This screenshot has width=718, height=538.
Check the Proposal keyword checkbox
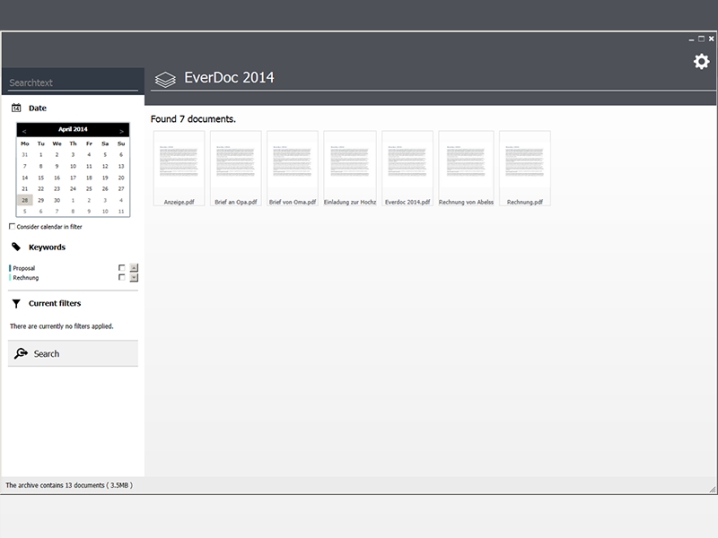point(122,268)
